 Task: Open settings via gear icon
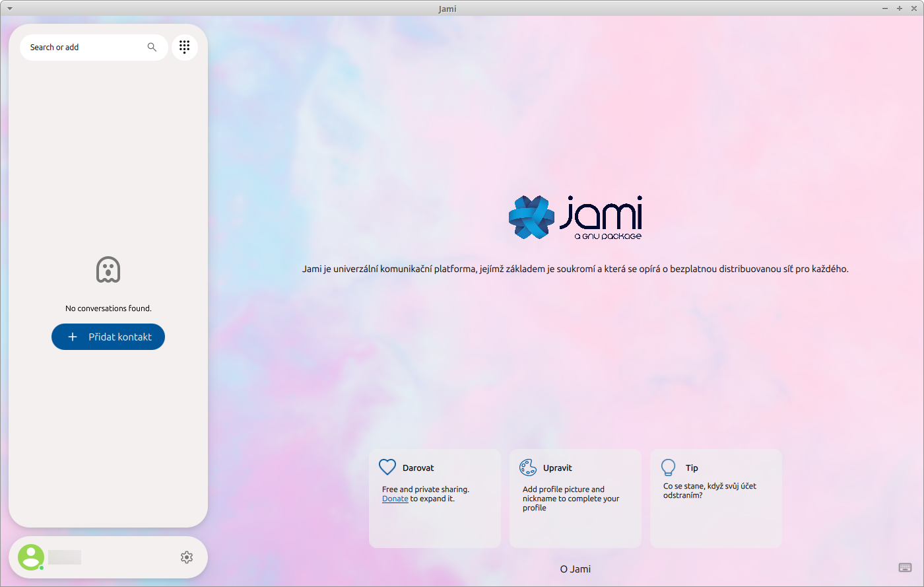tap(187, 557)
